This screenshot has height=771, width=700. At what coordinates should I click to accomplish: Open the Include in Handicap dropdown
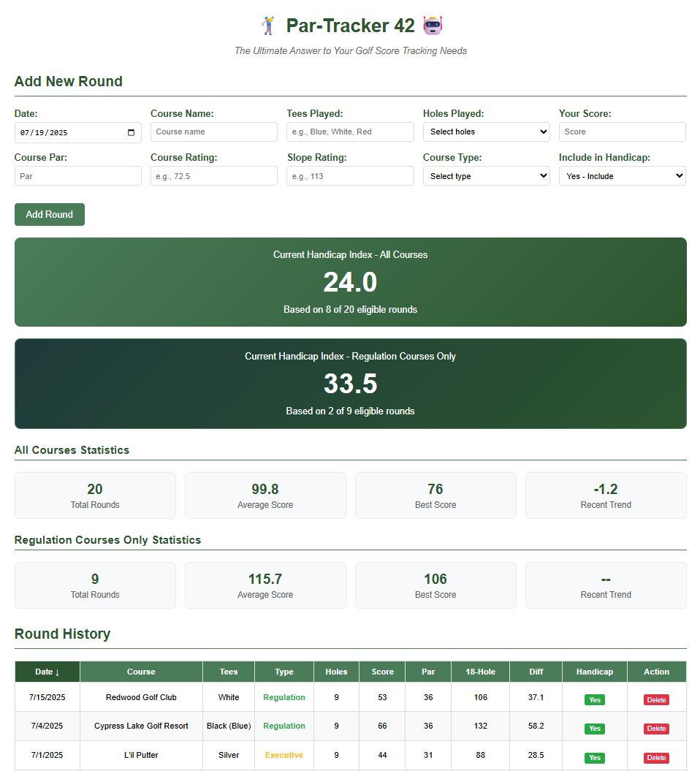click(x=622, y=175)
